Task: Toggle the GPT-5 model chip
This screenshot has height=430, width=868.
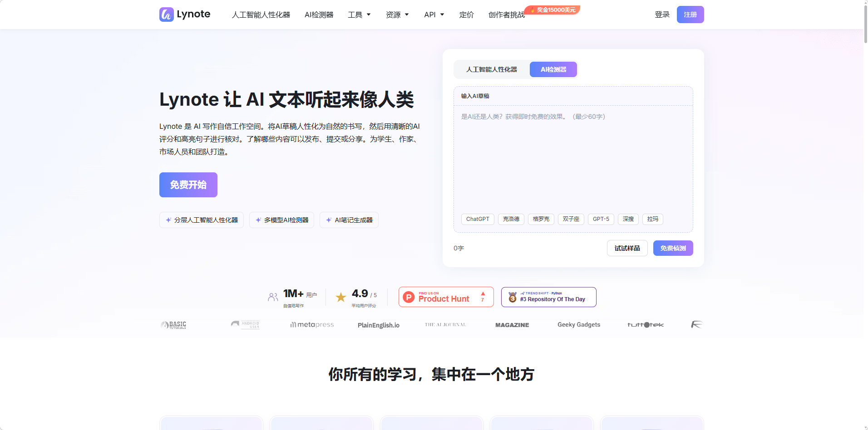Action: [601, 219]
